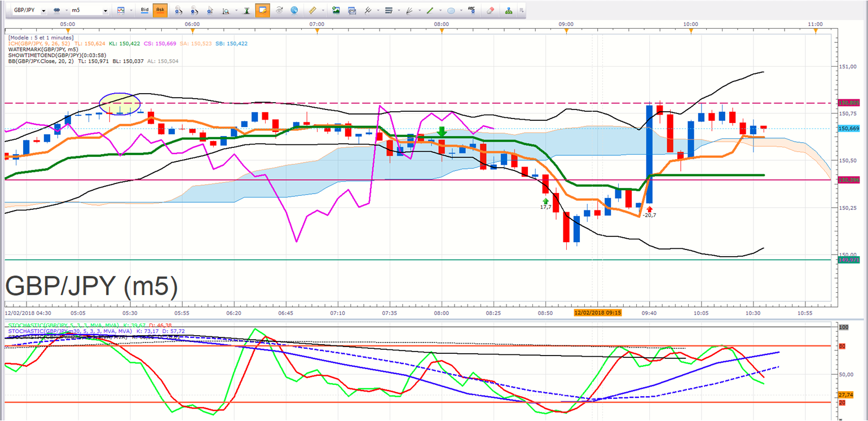Expand the green line tool dropdown arrow
Viewport: 868px width, 421px height.
[x=439, y=10]
